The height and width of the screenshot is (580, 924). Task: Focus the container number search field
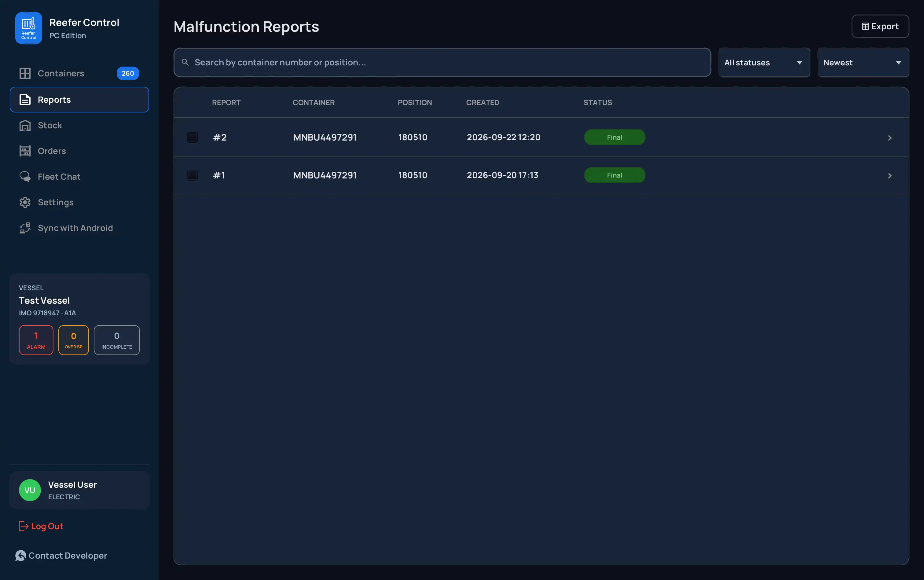pos(442,62)
